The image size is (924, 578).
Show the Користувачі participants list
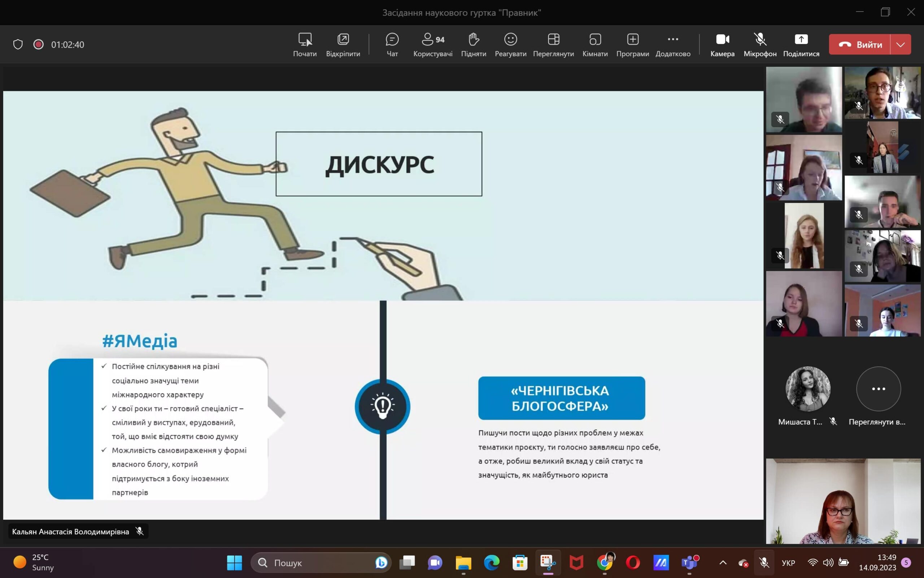point(433,45)
